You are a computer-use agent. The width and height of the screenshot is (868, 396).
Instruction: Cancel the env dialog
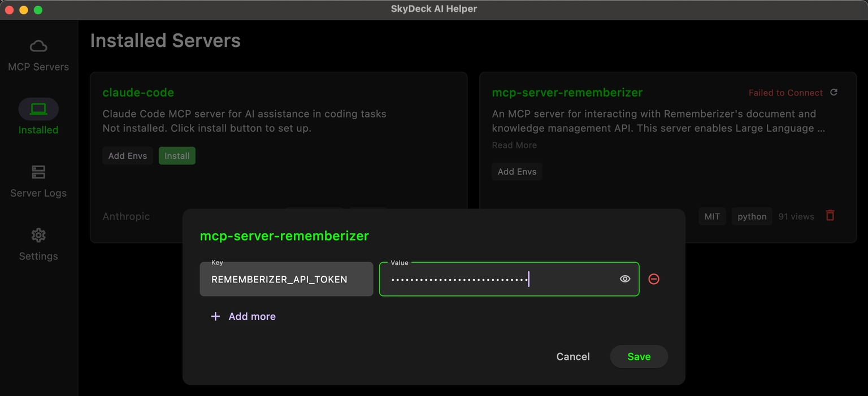(573, 356)
